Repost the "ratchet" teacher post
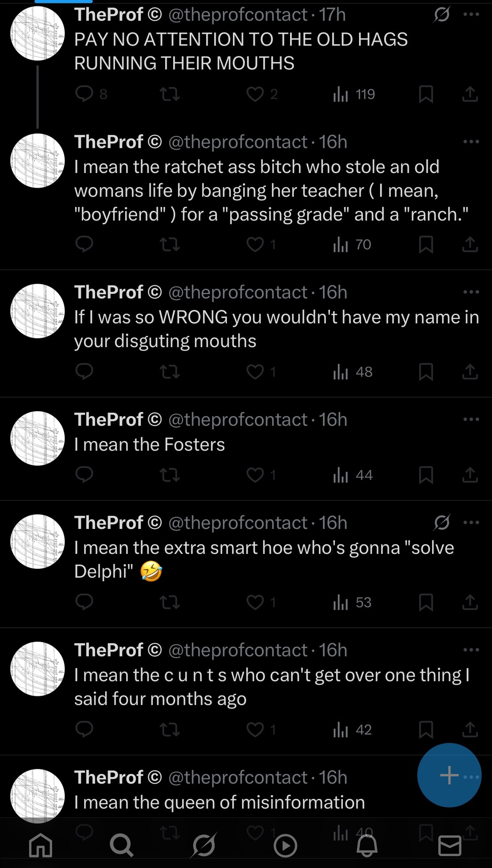The height and width of the screenshot is (868, 492). (170, 245)
